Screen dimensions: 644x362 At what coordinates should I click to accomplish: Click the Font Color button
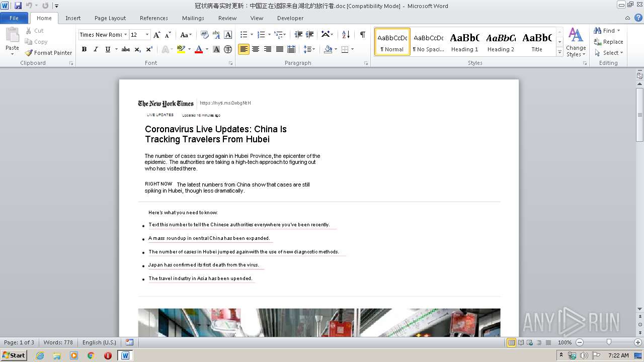pyautogui.click(x=199, y=49)
